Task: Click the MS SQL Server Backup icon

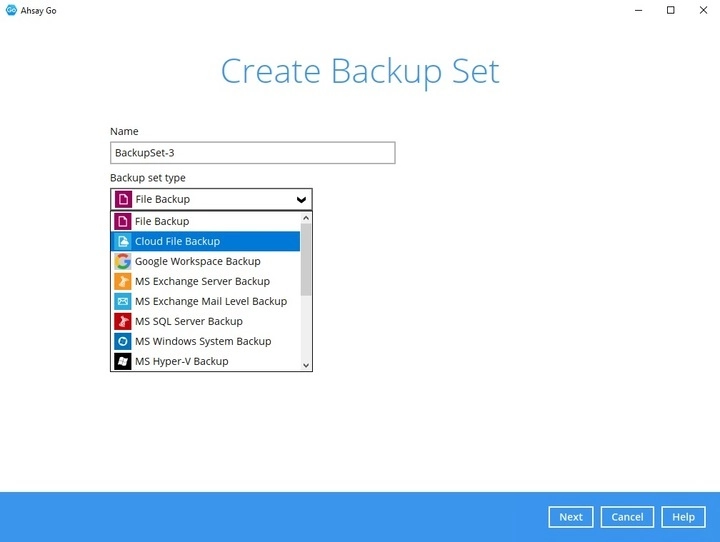Action: [x=123, y=322]
